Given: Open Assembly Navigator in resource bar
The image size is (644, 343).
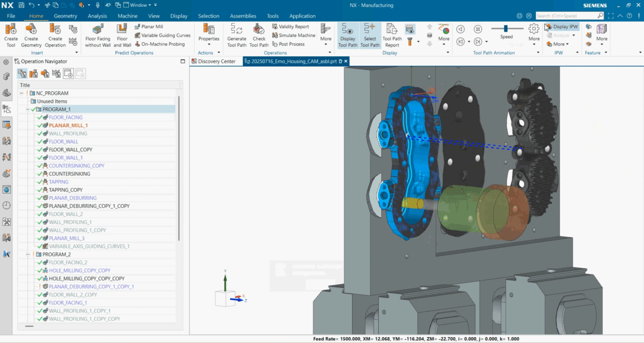Looking at the screenshot, I should pyautogui.click(x=6, y=77).
